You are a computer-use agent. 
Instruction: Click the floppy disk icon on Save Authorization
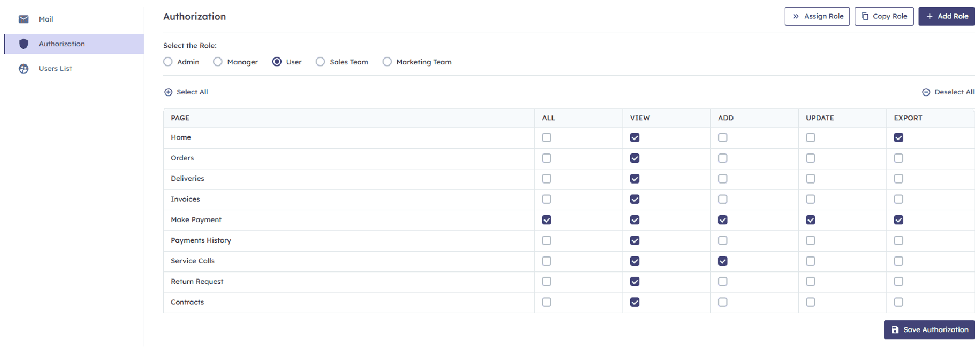click(895, 330)
